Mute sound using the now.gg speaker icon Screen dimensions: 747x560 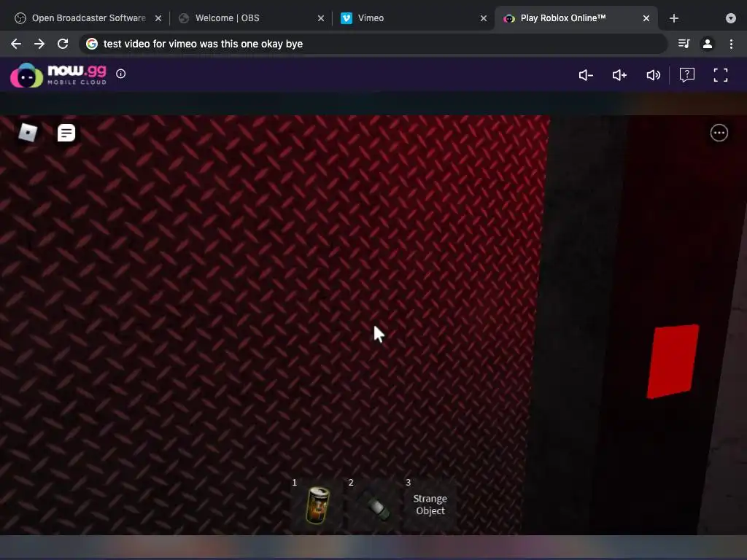653,75
